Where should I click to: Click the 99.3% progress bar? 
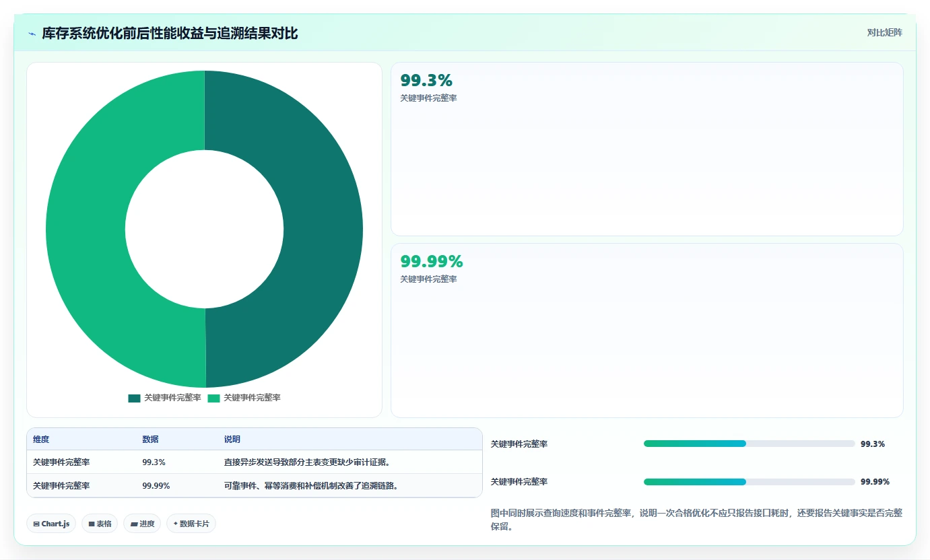pyautogui.click(x=749, y=444)
